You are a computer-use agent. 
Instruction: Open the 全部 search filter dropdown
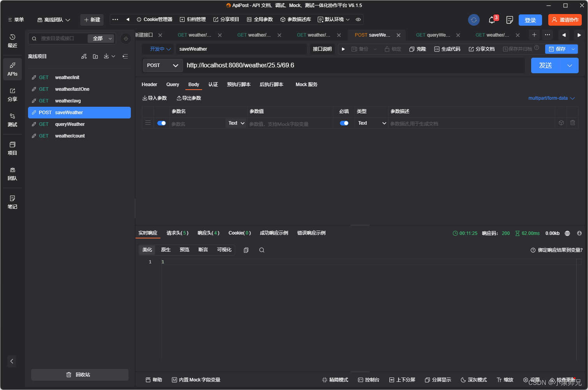tap(102, 39)
